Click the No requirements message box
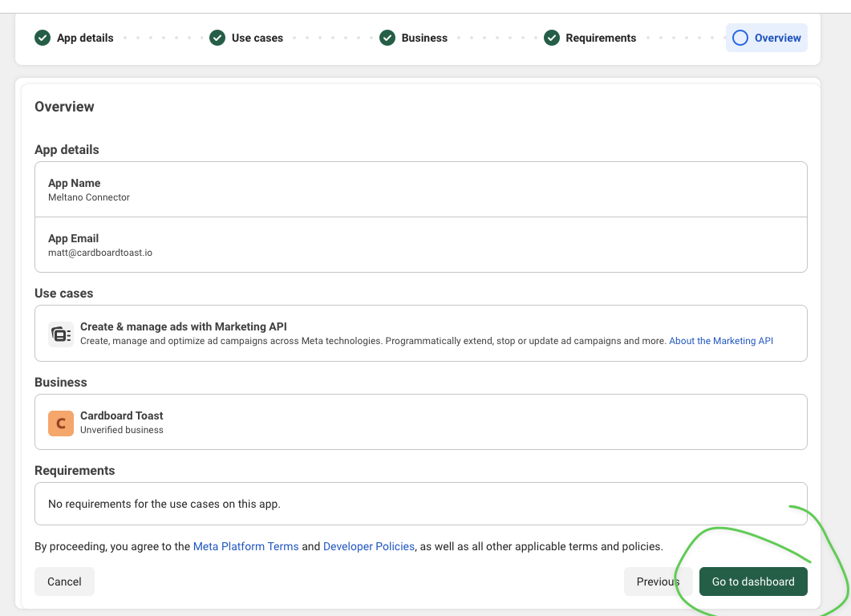The height and width of the screenshot is (616, 851). click(420, 504)
